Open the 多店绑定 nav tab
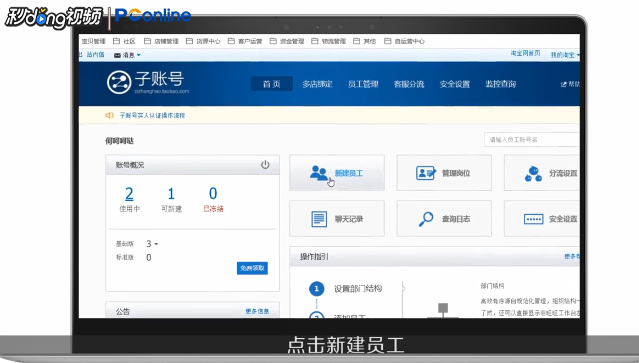This screenshot has width=639, height=363. (x=317, y=84)
